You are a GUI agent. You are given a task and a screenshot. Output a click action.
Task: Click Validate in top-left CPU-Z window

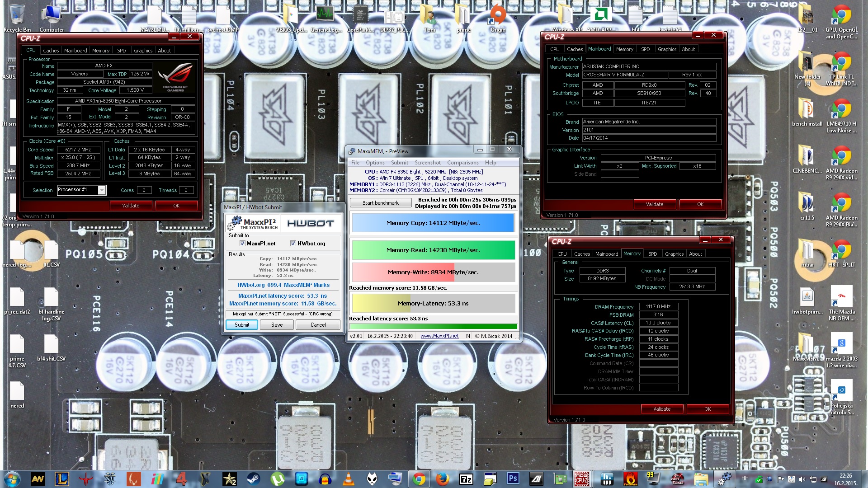[x=131, y=206]
